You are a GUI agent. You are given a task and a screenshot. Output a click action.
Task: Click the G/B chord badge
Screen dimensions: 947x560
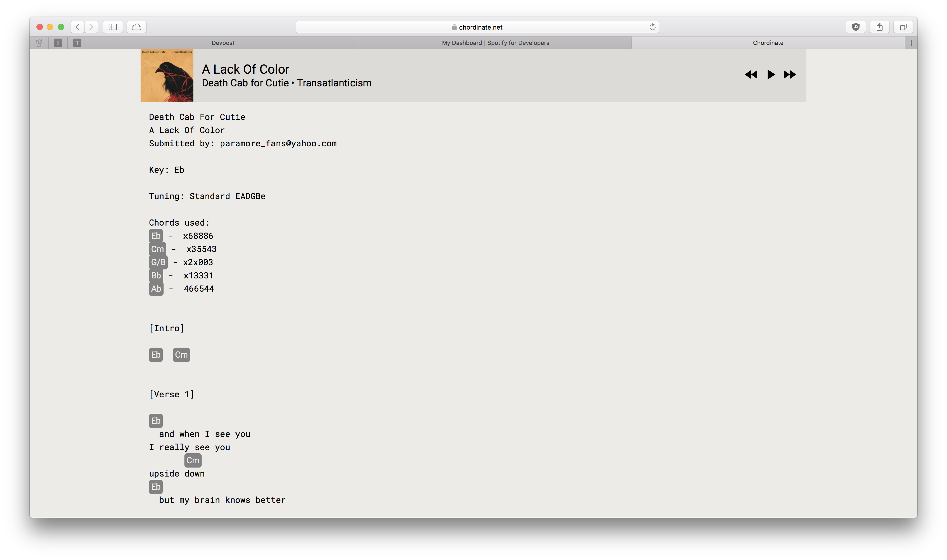coord(158,262)
